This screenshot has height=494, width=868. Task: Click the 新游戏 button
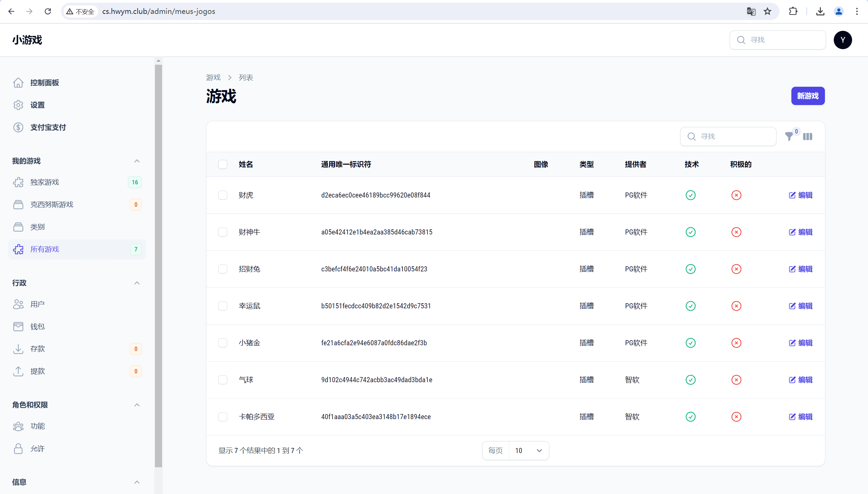tap(808, 96)
